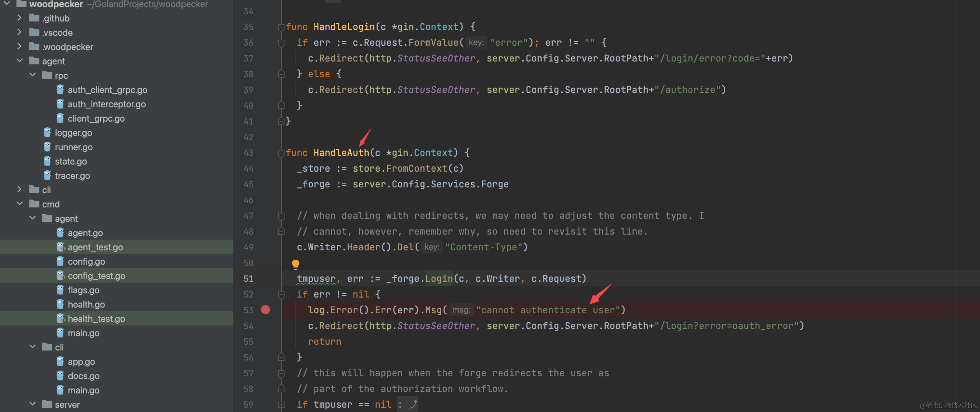Expand the folded block at line 59
The image size is (980, 412).
[x=281, y=404]
